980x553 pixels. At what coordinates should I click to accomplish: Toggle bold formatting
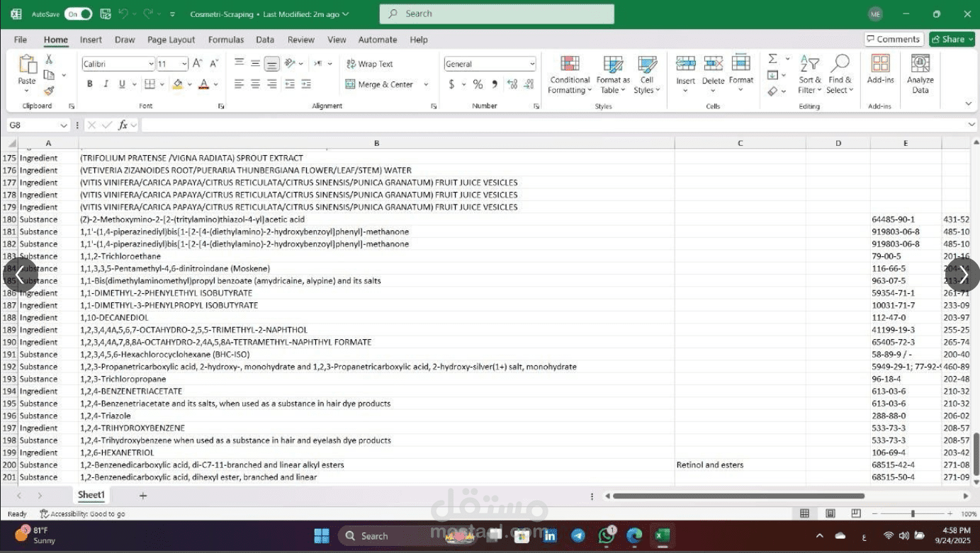click(89, 83)
